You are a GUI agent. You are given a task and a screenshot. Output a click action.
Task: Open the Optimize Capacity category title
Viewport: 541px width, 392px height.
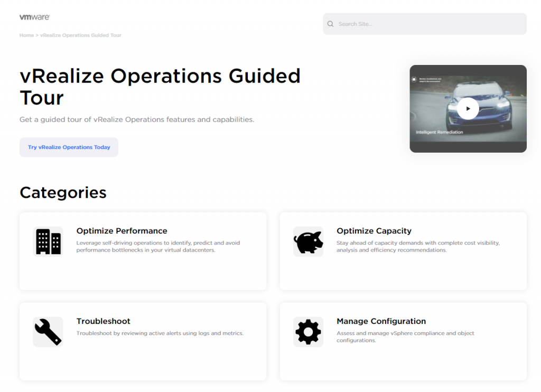(374, 231)
